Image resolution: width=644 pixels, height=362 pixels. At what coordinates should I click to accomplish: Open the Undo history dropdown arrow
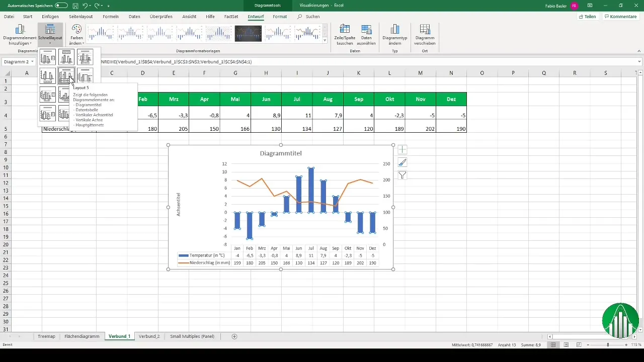pyautogui.click(x=91, y=6)
